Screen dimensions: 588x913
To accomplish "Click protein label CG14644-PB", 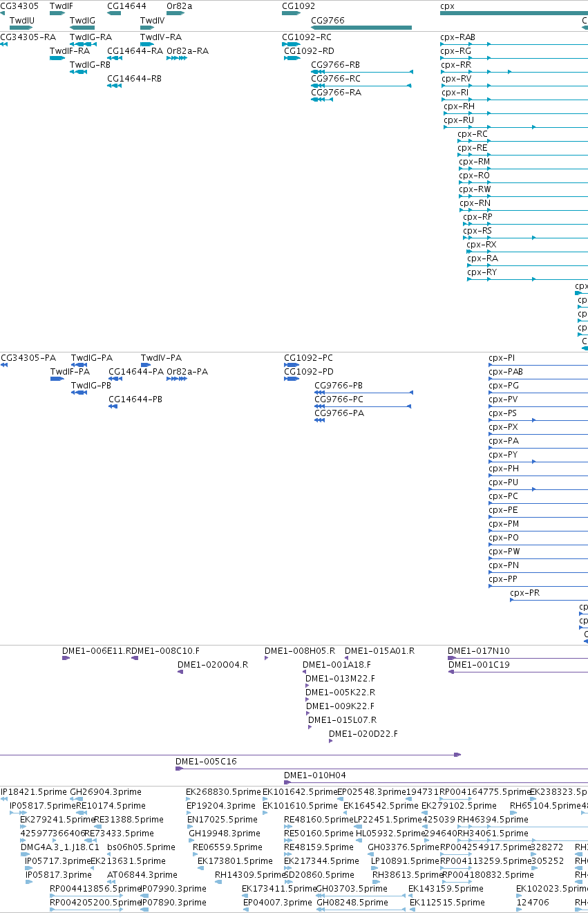I will pos(135,399).
